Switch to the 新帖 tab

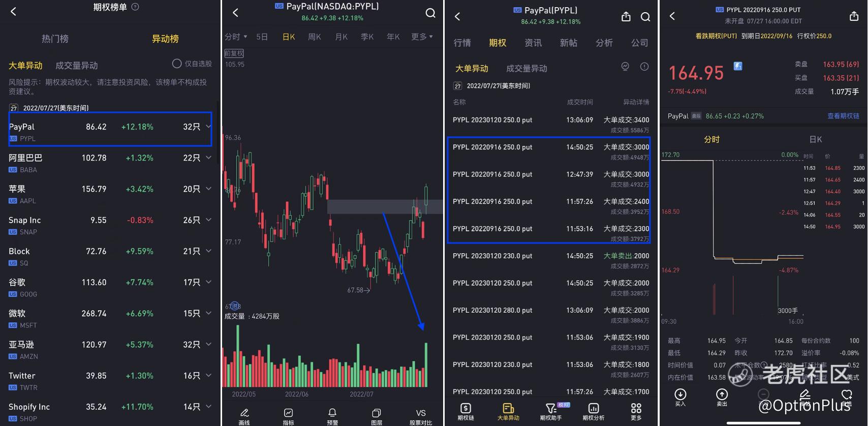click(569, 43)
